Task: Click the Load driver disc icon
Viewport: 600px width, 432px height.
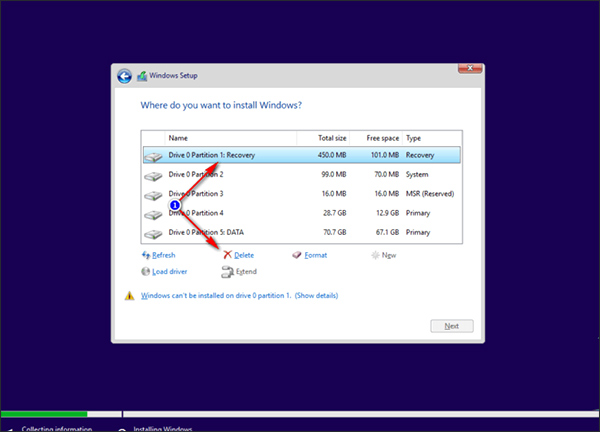Action: click(145, 271)
